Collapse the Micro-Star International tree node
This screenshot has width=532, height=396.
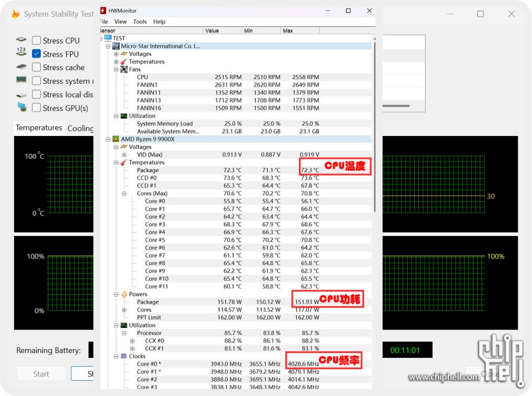pos(108,46)
